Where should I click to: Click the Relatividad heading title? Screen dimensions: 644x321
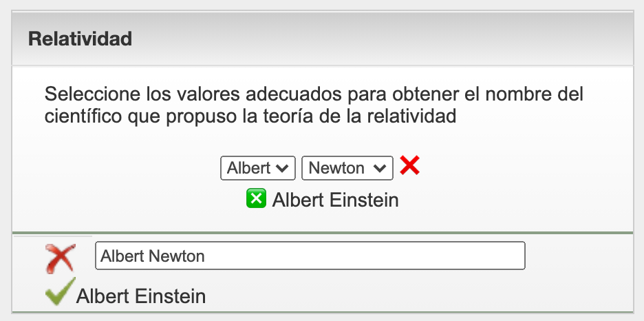80,39
